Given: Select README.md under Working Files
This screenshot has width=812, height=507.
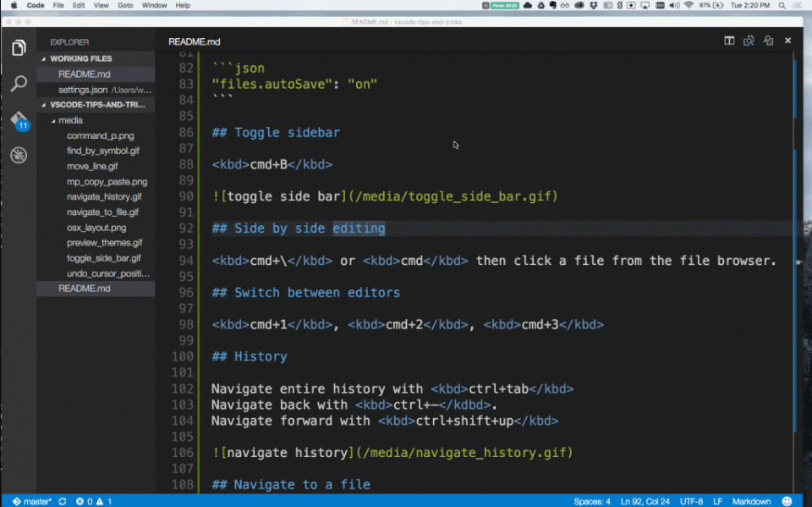Looking at the screenshot, I should point(96,74).
